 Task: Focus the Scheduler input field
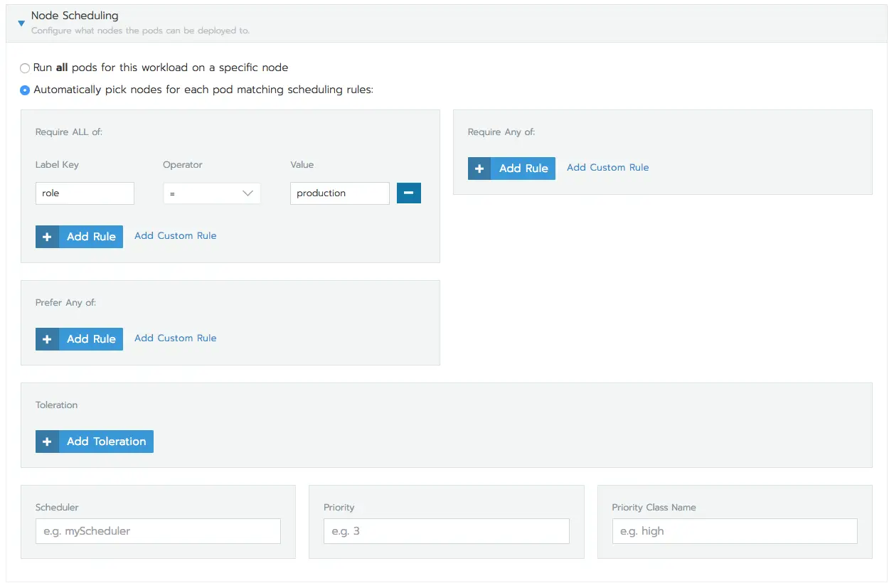(158, 531)
